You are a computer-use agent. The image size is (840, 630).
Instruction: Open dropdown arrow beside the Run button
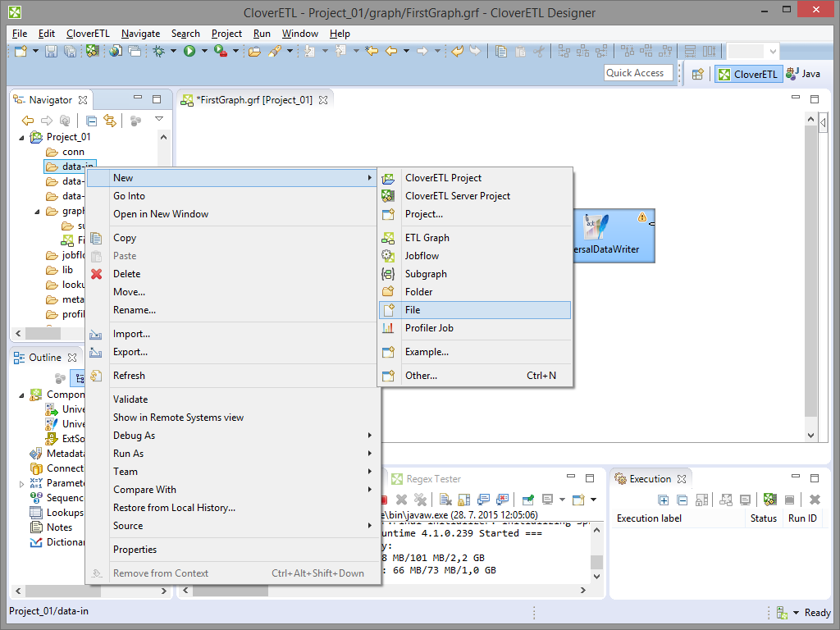[x=203, y=51]
